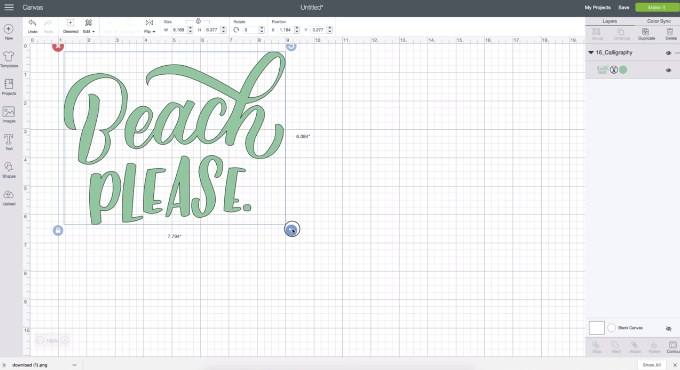Click the Width stepper arrows
Viewport: 680px width, 370px height.
(x=190, y=30)
